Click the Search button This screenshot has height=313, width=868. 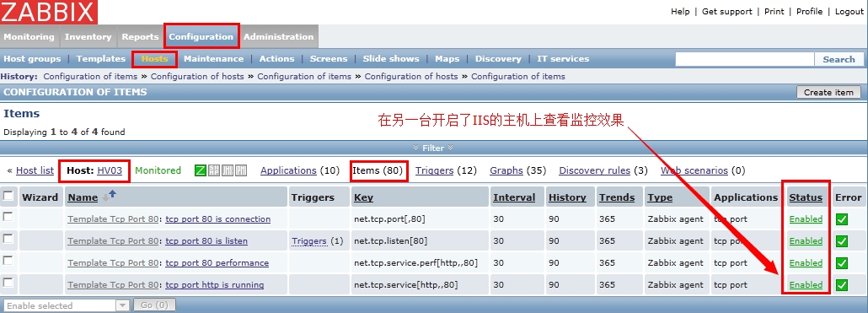[x=839, y=59]
